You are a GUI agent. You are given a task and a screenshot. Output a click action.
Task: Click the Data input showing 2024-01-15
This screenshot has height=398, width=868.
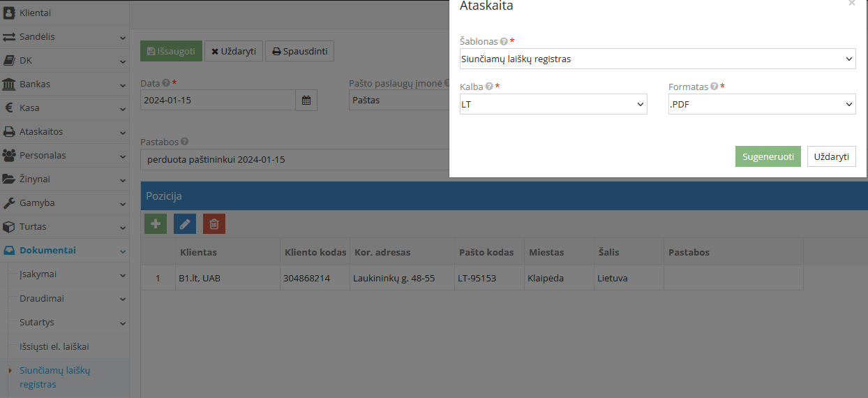tap(218, 100)
